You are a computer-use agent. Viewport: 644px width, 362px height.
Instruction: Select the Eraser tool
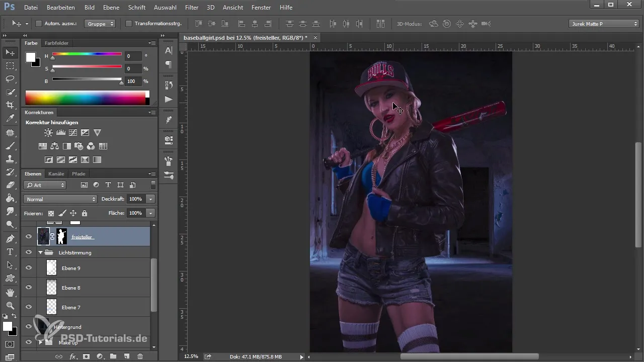pyautogui.click(x=10, y=185)
